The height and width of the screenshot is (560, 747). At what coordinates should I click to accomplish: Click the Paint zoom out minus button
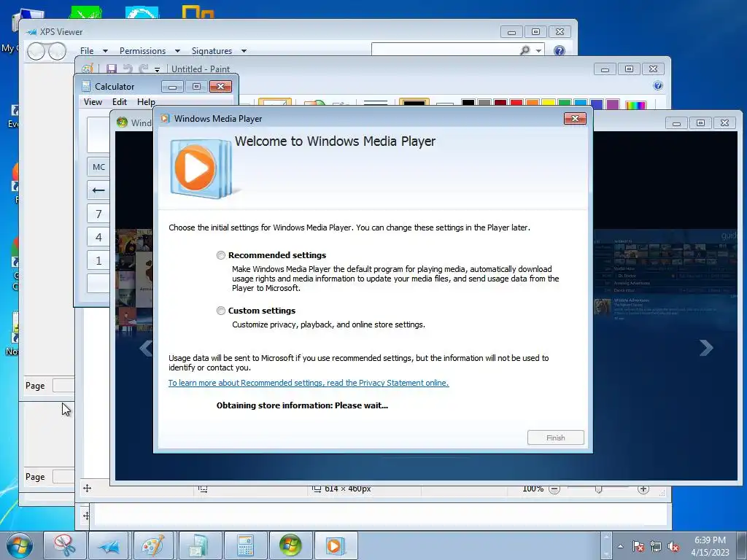[554, 489]
